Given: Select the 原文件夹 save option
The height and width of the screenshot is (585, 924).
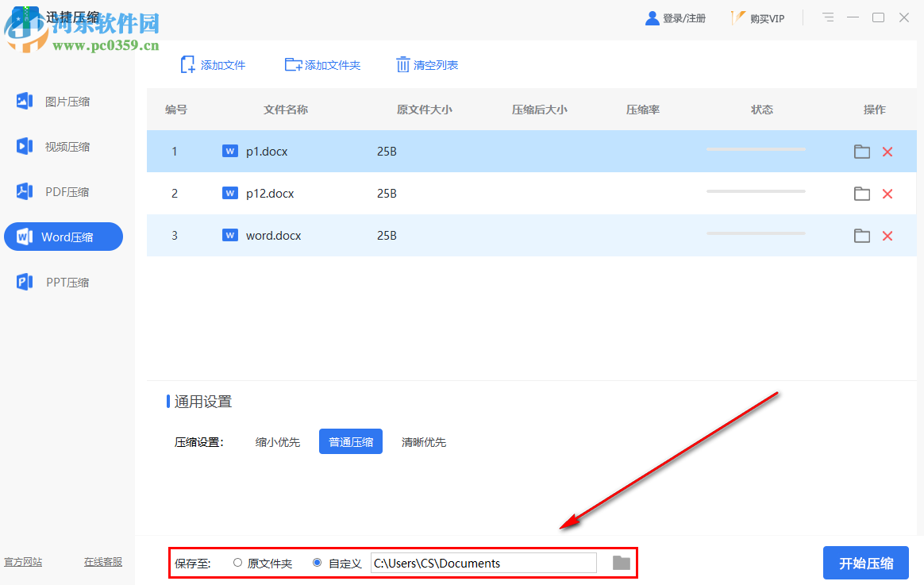Looking at the screenshot, I should click(x=237, y=562).
